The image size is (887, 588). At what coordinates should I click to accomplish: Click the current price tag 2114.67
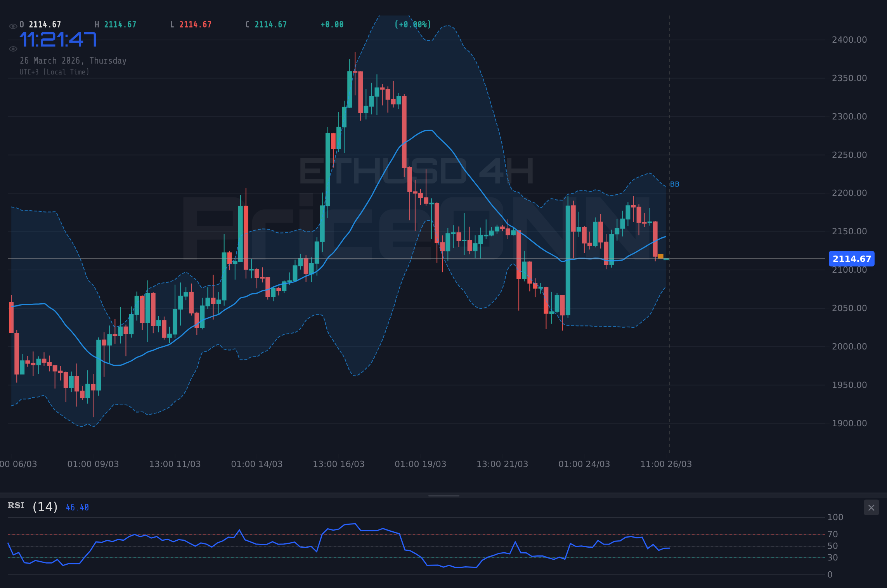pyautogui.click(x=852, y=259)
